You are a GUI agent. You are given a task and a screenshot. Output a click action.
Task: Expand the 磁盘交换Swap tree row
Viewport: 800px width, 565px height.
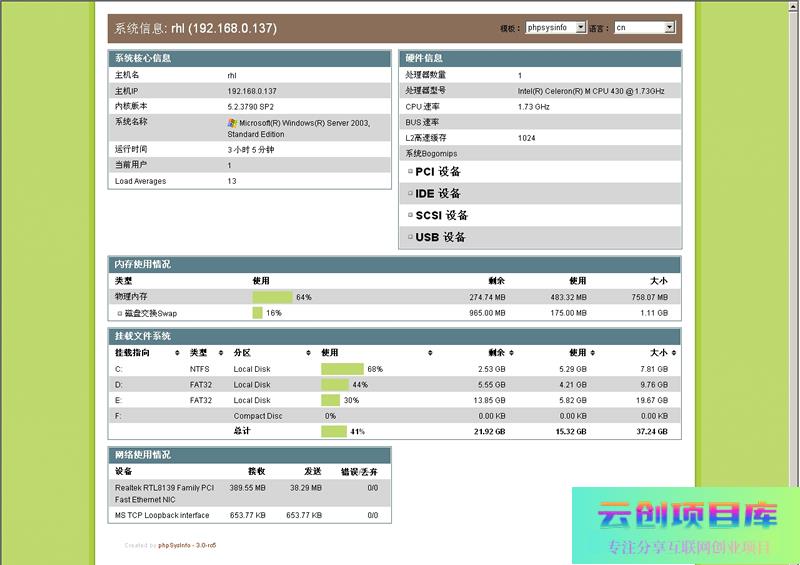pos(119,313)
